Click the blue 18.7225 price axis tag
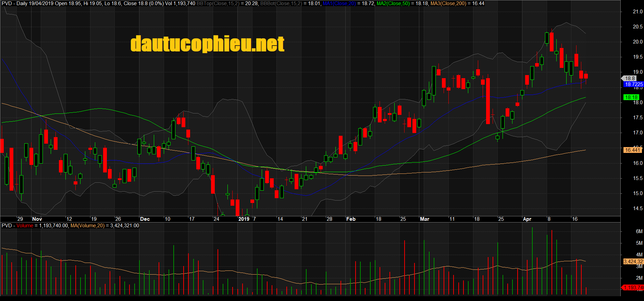 (x=633, y=84)
